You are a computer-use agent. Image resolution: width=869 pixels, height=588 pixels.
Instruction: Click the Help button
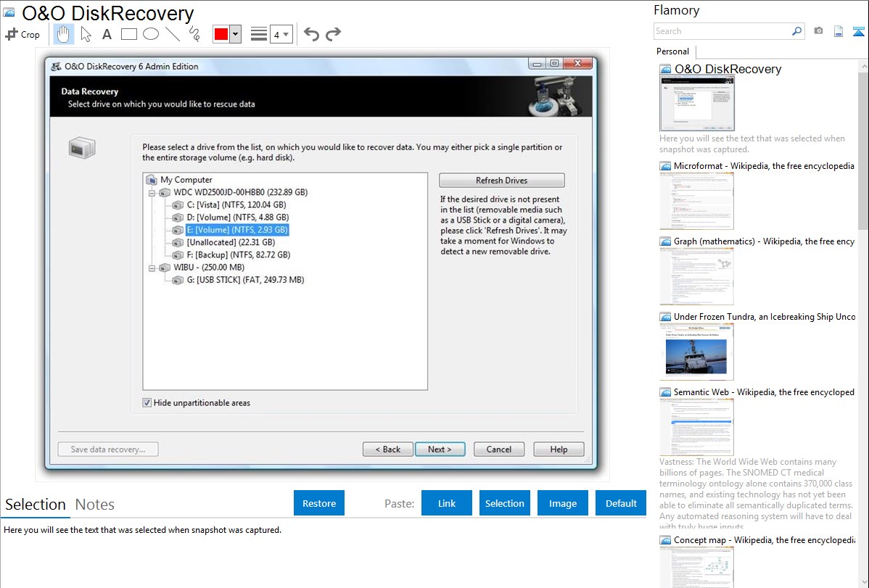(559, 450)
